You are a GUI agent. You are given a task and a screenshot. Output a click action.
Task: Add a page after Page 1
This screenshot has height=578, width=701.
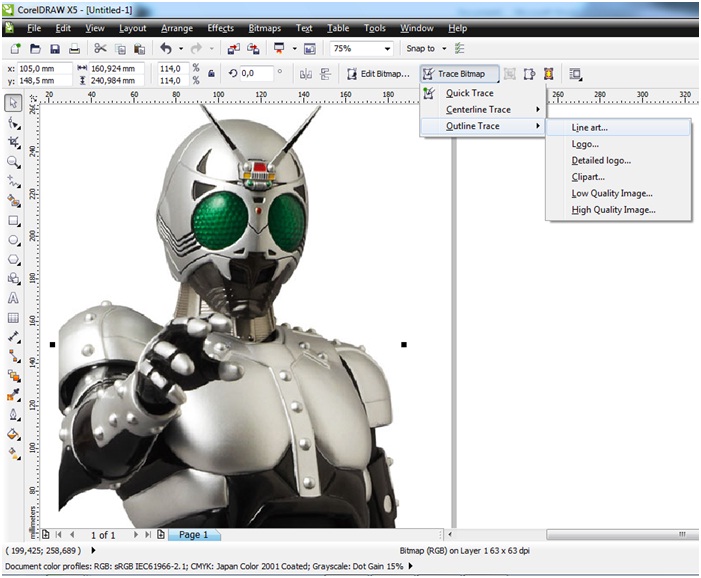[161, 534]
